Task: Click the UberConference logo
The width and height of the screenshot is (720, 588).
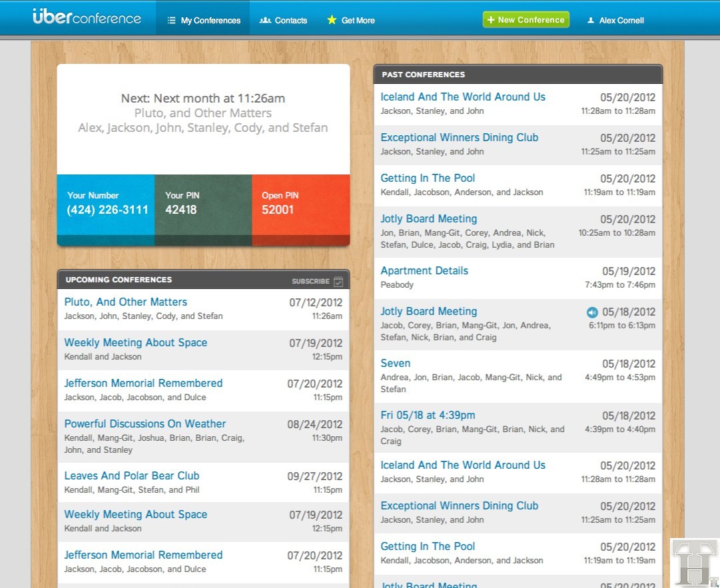Action: click(87, 17)
